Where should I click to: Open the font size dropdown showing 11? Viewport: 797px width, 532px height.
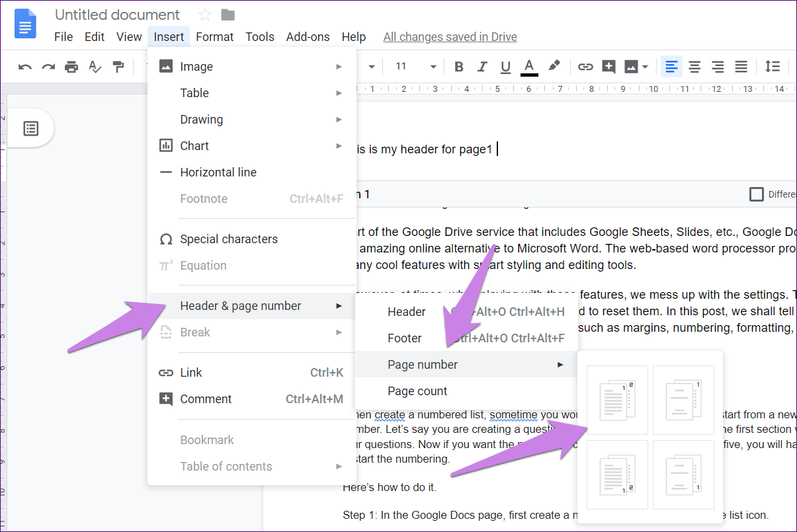point(416,66)
